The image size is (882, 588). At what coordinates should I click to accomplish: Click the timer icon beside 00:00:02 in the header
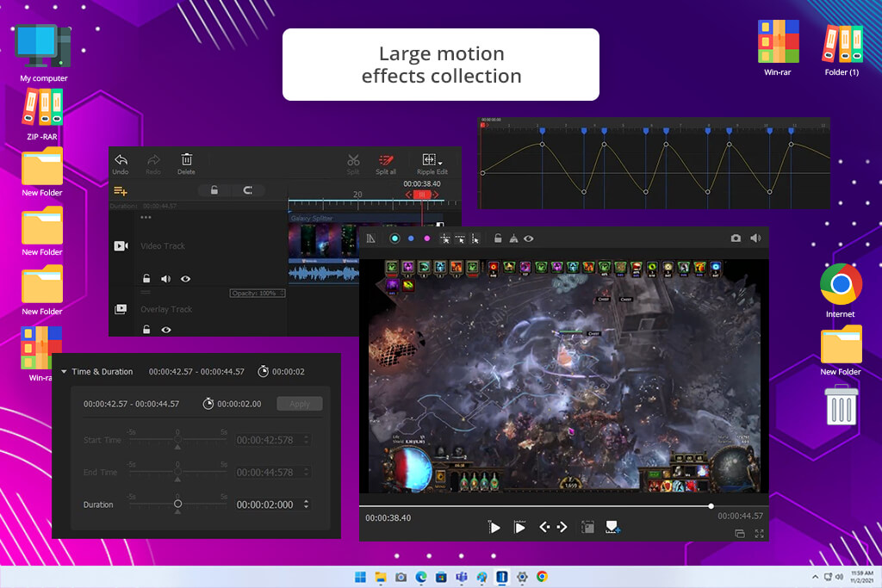tap(263, 371)
